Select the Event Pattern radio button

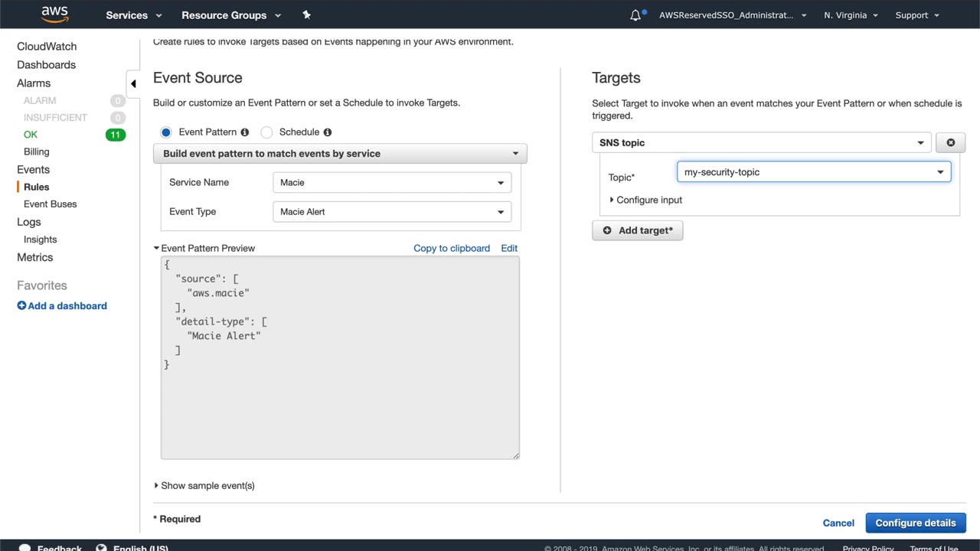pos(166,132)
